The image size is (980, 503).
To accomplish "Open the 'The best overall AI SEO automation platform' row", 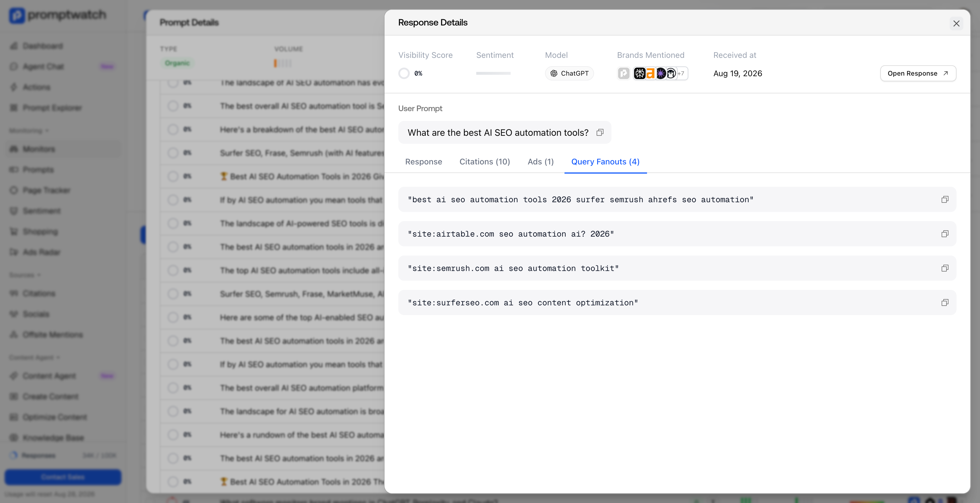I will coord(272,388).
